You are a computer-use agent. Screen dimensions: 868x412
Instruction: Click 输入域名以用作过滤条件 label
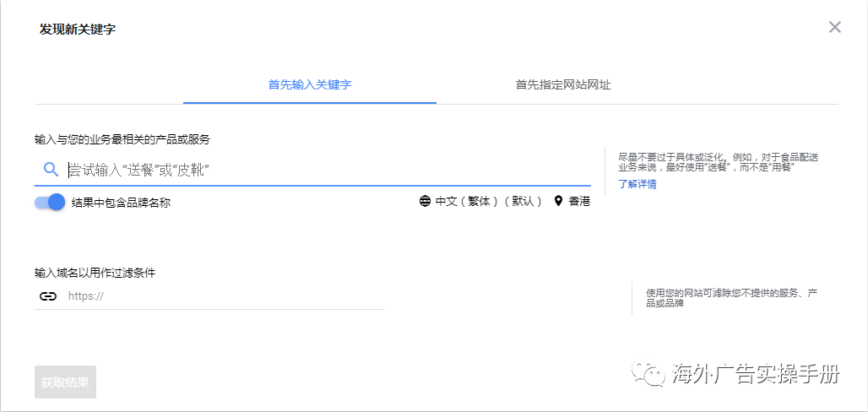point(95,273)
